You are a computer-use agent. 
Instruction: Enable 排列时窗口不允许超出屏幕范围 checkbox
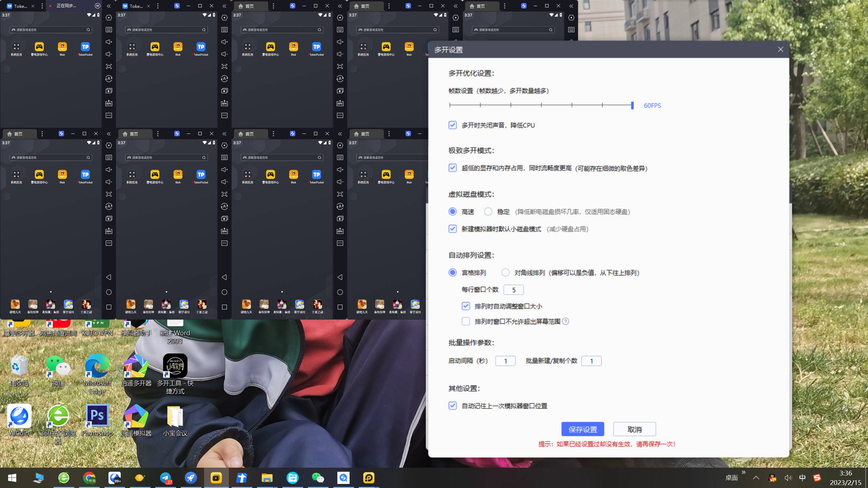pos(466,321)
